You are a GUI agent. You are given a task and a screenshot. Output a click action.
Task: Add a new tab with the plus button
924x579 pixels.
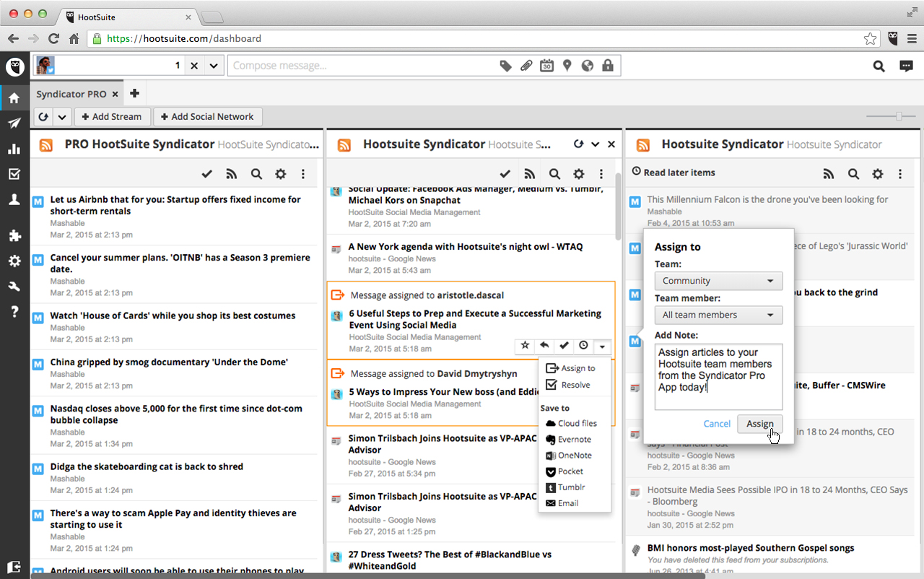(x=134, y=93)
